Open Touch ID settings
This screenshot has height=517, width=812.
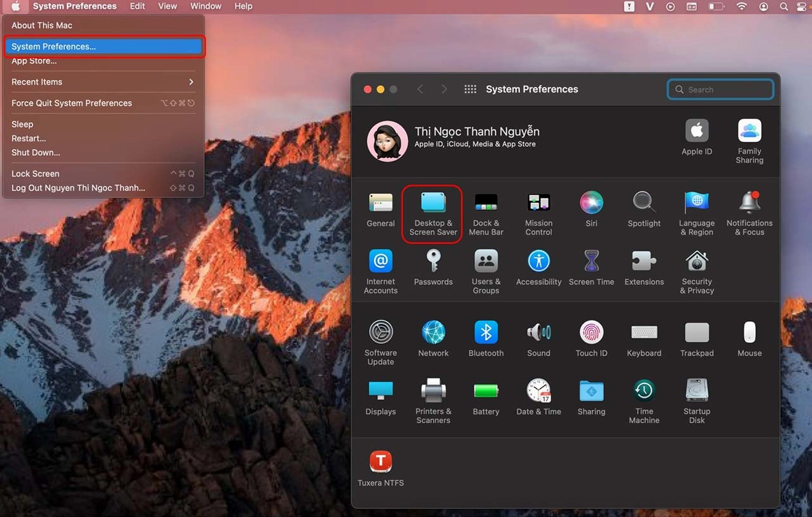pos(591,338)
